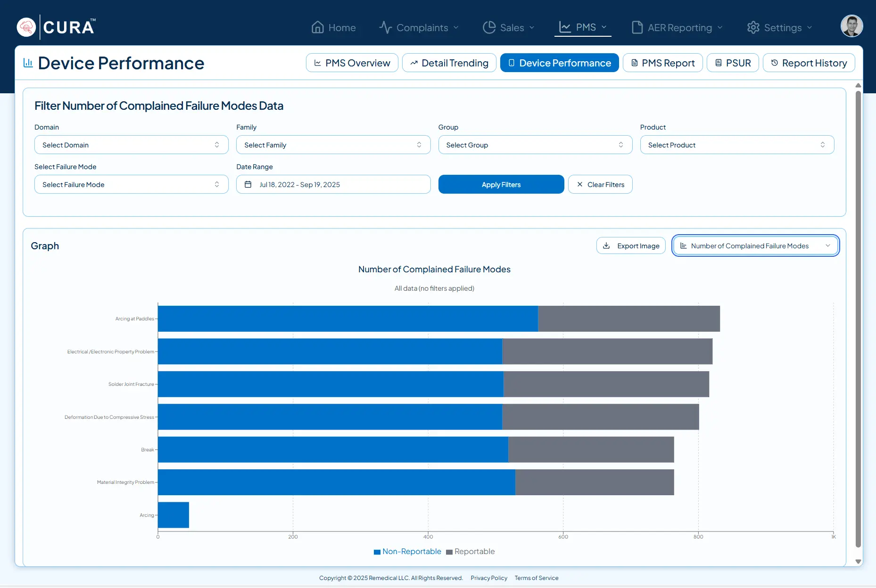Switch to the PMS Overview tab
This screenshot has height=588, width=876.
[x=352, y=63]
